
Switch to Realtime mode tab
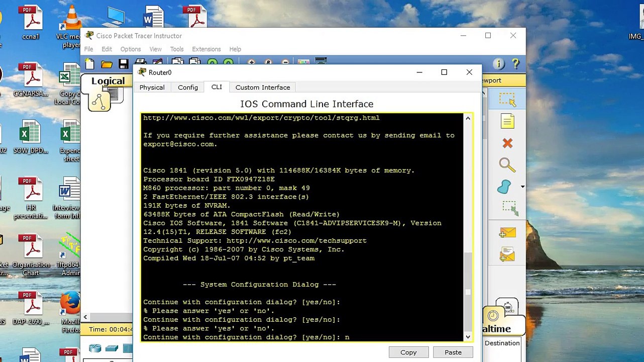tap(497, 329)
